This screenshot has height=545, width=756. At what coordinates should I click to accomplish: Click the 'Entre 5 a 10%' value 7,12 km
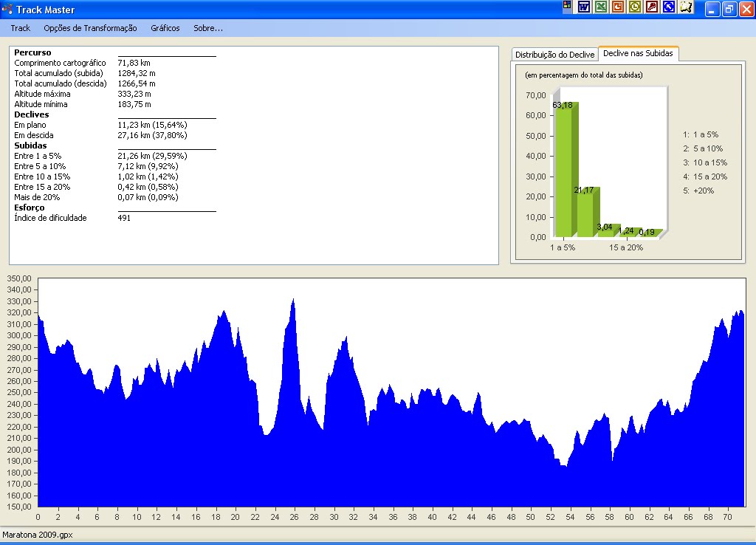click(x=148, y=166)
